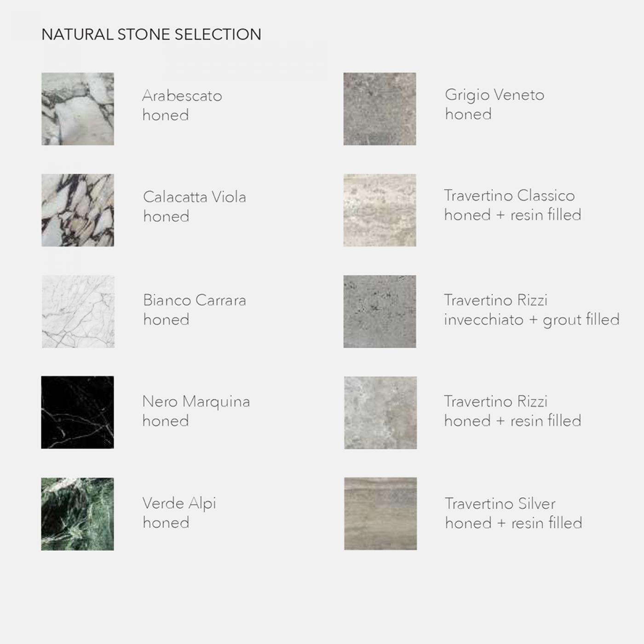Click the Calacatta Viola honed label
The height and width of the screenshot is (644, 644).
pyautogui.click(x=194, y=207)
